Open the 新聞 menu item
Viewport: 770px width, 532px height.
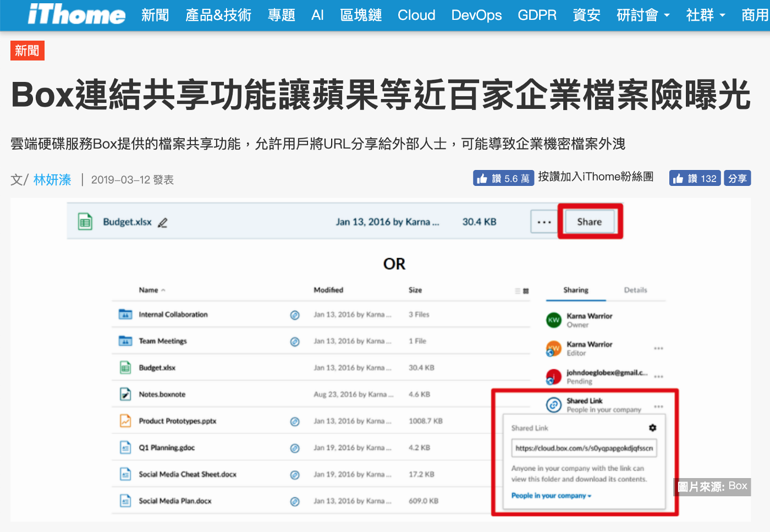(x=155, y=15)
